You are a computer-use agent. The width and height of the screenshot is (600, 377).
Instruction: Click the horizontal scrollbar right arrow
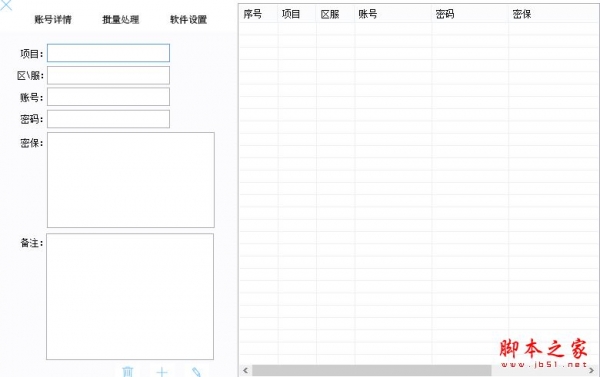tap(592, 370)
